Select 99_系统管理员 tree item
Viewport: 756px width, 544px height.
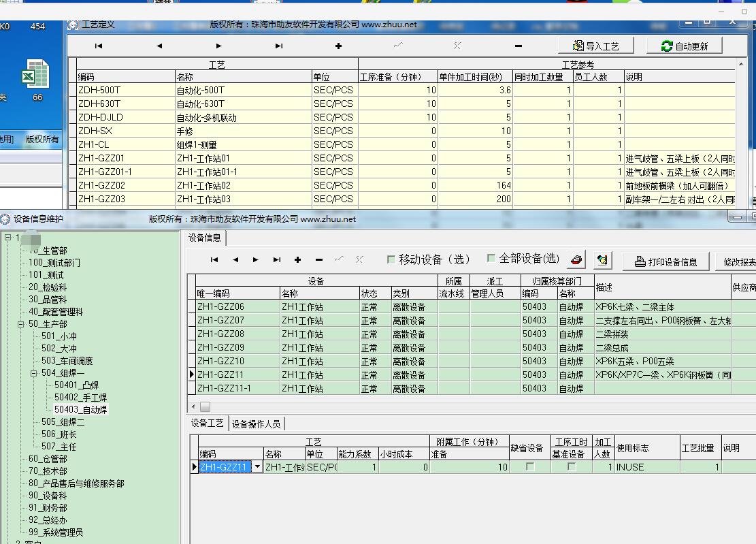click(x=56, y=532)
